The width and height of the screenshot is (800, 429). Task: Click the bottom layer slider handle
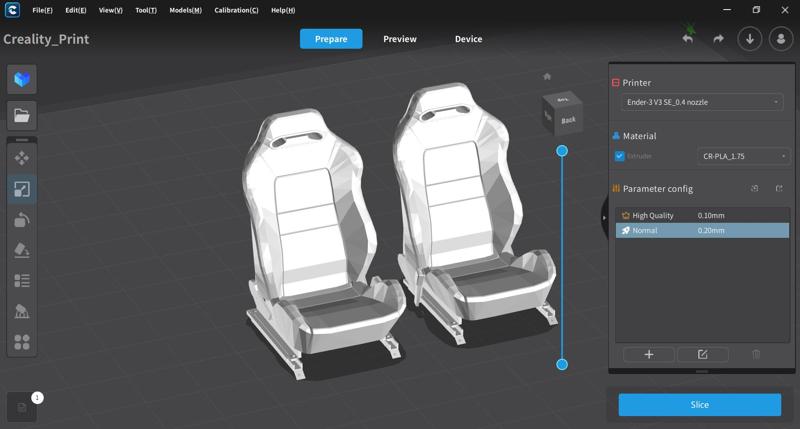pos(562,364)
